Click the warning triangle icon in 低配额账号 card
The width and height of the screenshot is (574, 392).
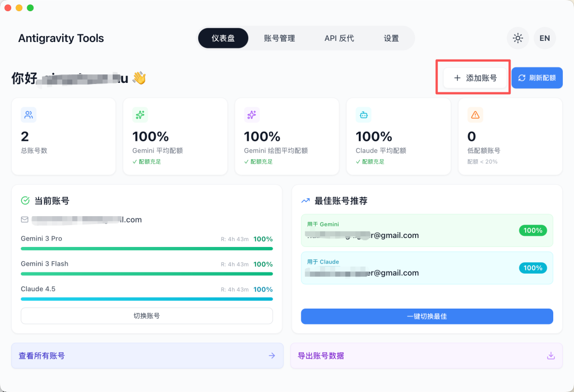pyautogui.click(x=475, y=115)
